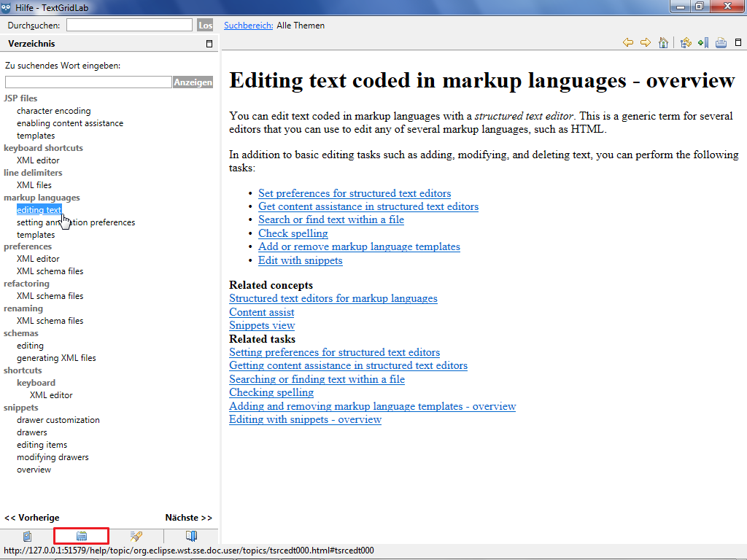The width and height of the screenshot is (747, 560).
Task: Click Show in Table of Contents icon
Action: [686, 43]
